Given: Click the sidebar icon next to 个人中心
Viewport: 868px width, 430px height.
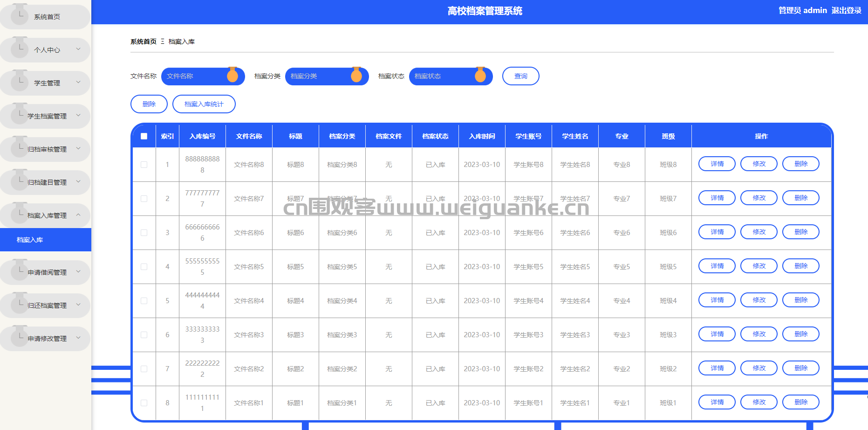Looking at the screenshot, I should click(x=20, y=49).
